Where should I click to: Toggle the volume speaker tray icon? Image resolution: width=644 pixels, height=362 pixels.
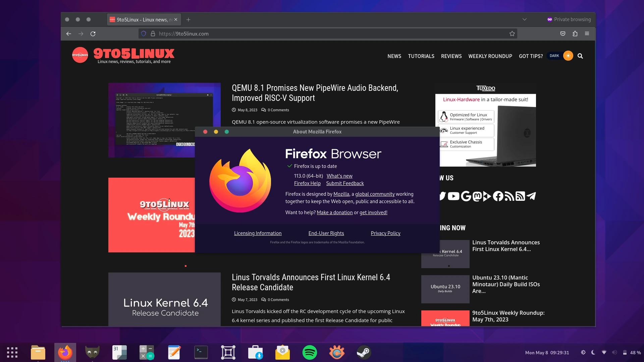coord(614,352)
